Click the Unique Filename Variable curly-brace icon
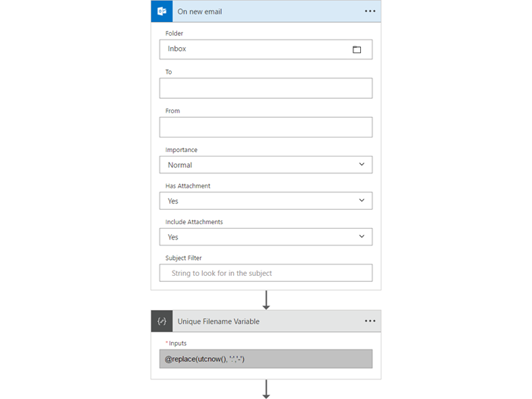Image resolution: width=532 pixels, height=399 pixels. click(162, 321)
